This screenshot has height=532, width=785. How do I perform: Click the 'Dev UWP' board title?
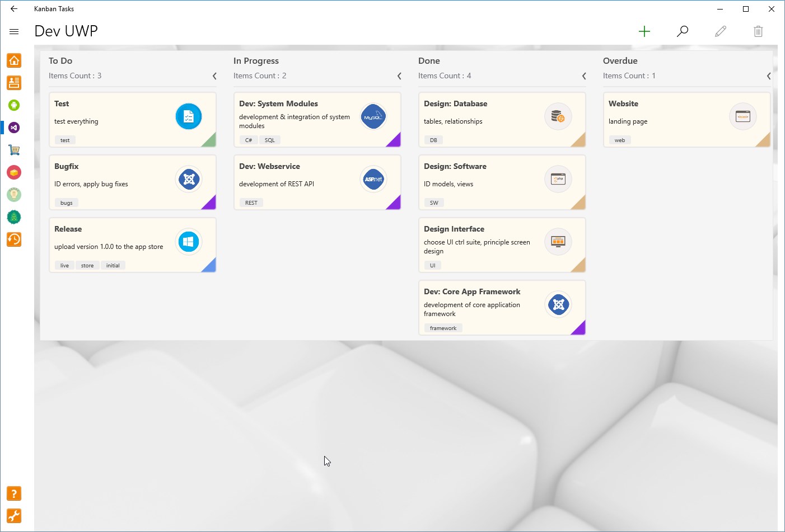click(x=66, y=31)
